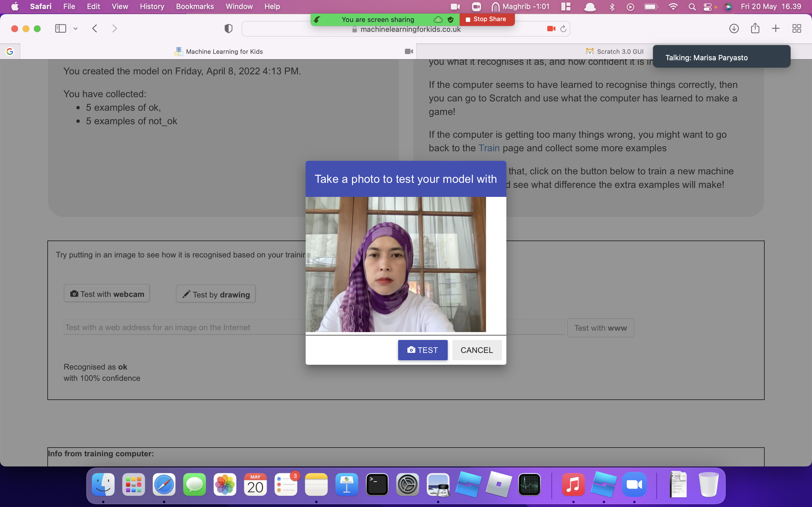The width and height of the screenshot is (812, 507).
Task: Click CANCEL to dismiss webcam dialog
Action: click(x=476, y=350)
